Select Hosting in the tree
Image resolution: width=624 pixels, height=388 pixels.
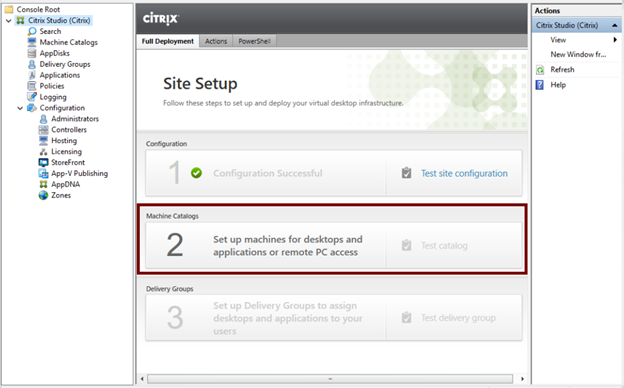[x=64, y=140]
